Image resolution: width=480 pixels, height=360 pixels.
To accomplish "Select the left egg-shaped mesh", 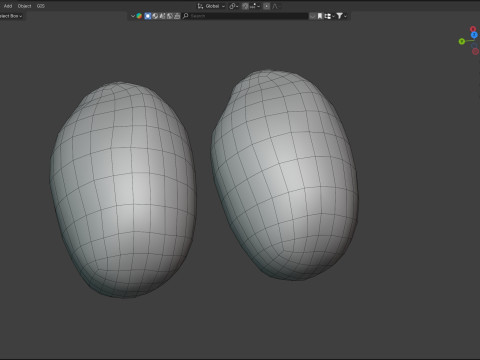I will point(123,190).
